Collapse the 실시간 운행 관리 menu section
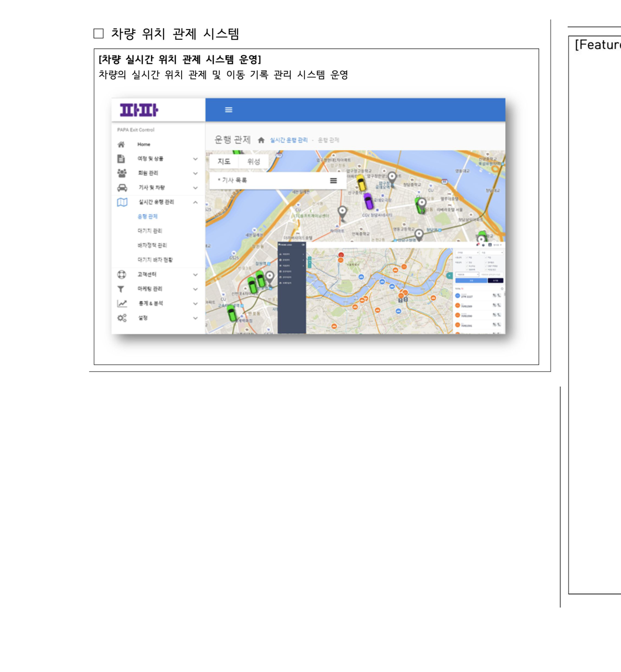This screenshot has height=672, width=621. pos(196,202)
